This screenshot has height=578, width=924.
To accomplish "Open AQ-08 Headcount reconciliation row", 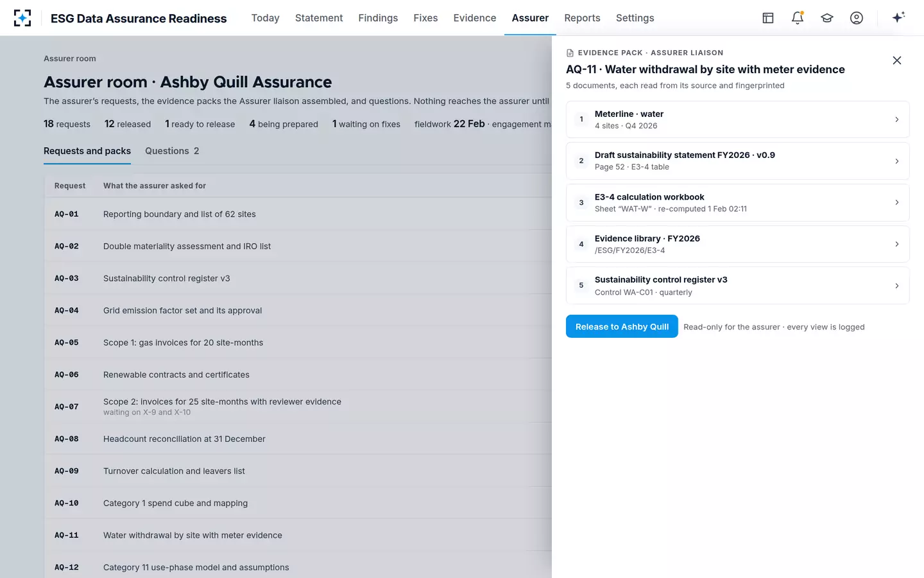I will (298, 439).
